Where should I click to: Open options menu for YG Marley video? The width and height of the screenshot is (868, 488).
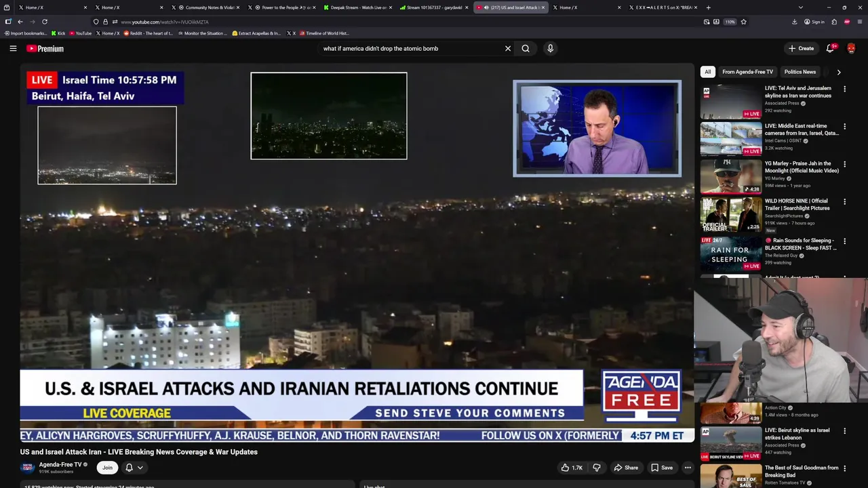[x=844, y=164]
